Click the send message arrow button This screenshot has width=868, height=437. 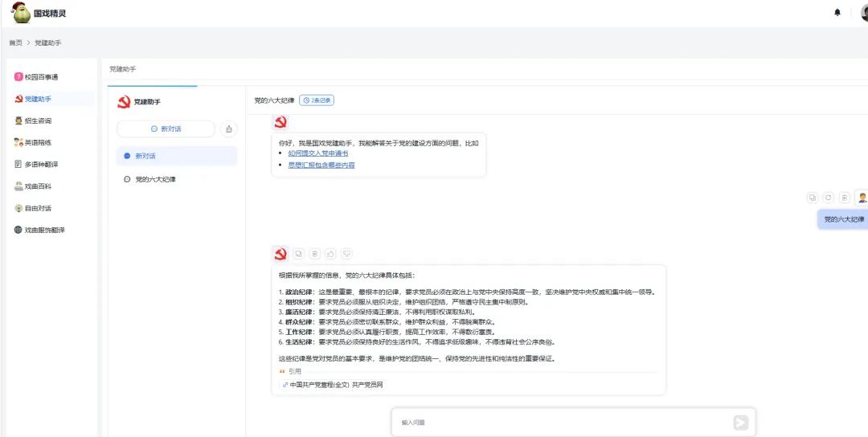pos(741,423)
